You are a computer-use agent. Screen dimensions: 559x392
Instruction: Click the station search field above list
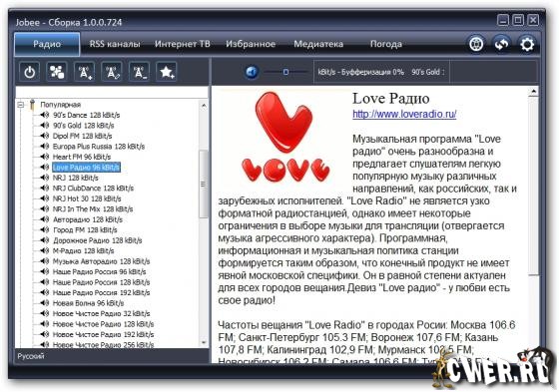coord(112,92)
